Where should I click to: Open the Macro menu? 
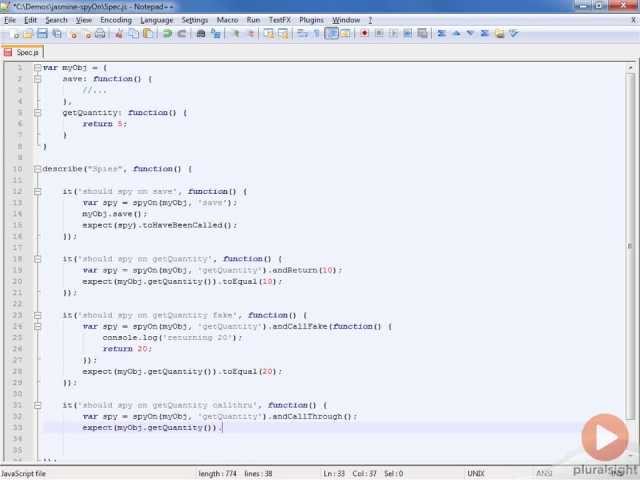(x=227, y=20)
